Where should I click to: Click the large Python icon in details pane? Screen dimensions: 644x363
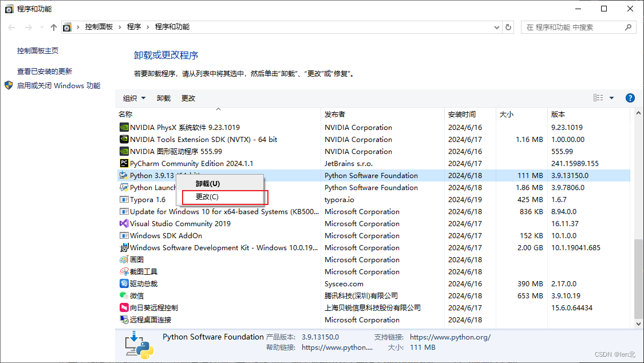tap(140, 345)
